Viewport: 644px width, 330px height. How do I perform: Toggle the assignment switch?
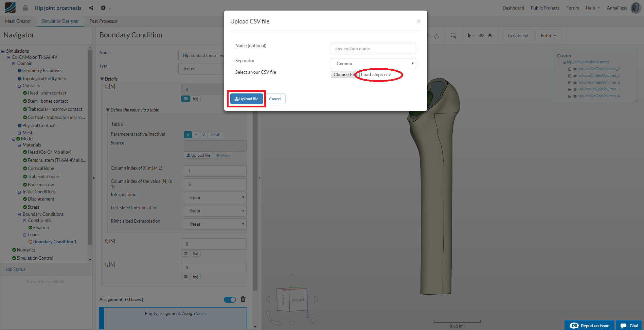coord(230,300)
